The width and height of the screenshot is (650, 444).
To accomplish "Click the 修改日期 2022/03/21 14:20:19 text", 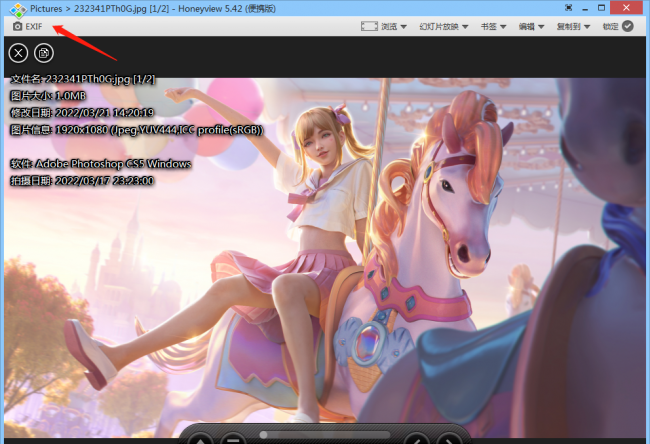I will [x=82, y=113].
